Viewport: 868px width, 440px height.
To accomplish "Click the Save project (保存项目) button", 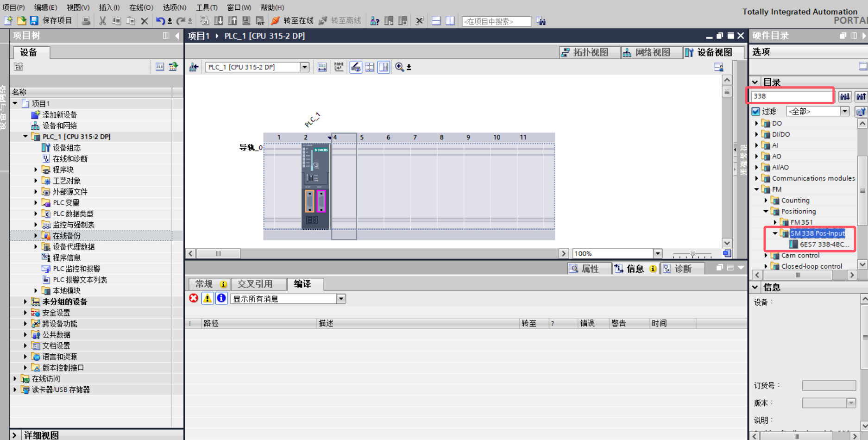I will [50, 21].
